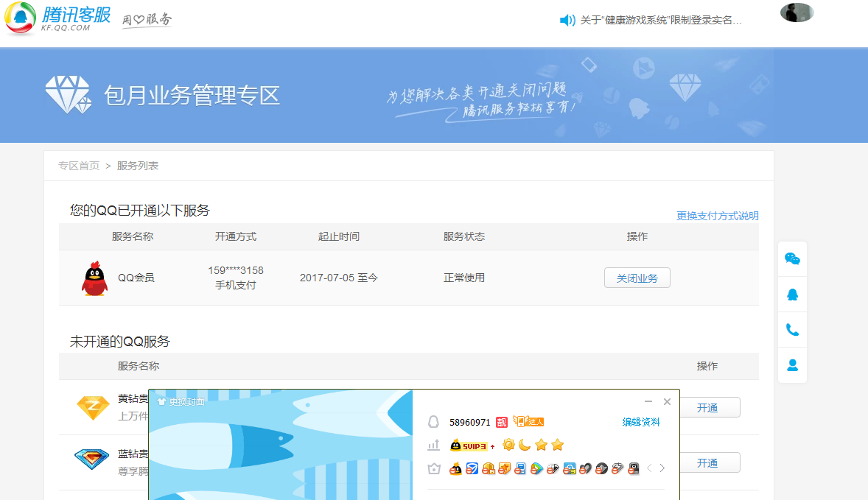Open QQ penguin support in side panel

point(792,295)
